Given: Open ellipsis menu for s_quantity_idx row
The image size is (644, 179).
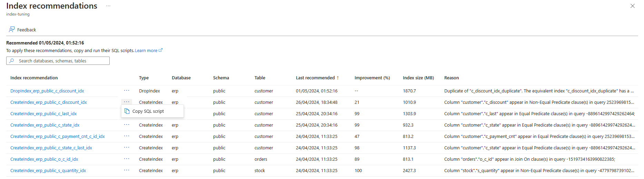Looking at the screenshot, I should (127, 170).
